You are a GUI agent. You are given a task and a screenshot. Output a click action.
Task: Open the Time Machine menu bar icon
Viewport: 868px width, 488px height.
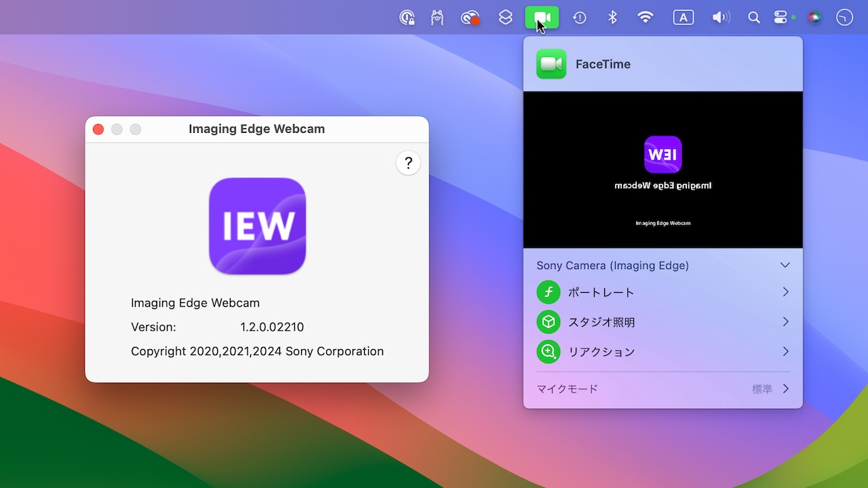[x=580, y=18]
